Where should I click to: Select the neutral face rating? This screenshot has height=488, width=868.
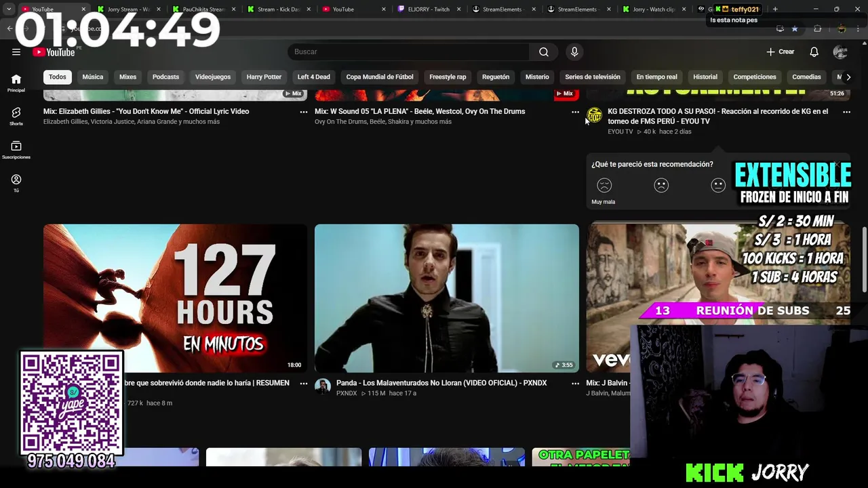coord(718,185)
